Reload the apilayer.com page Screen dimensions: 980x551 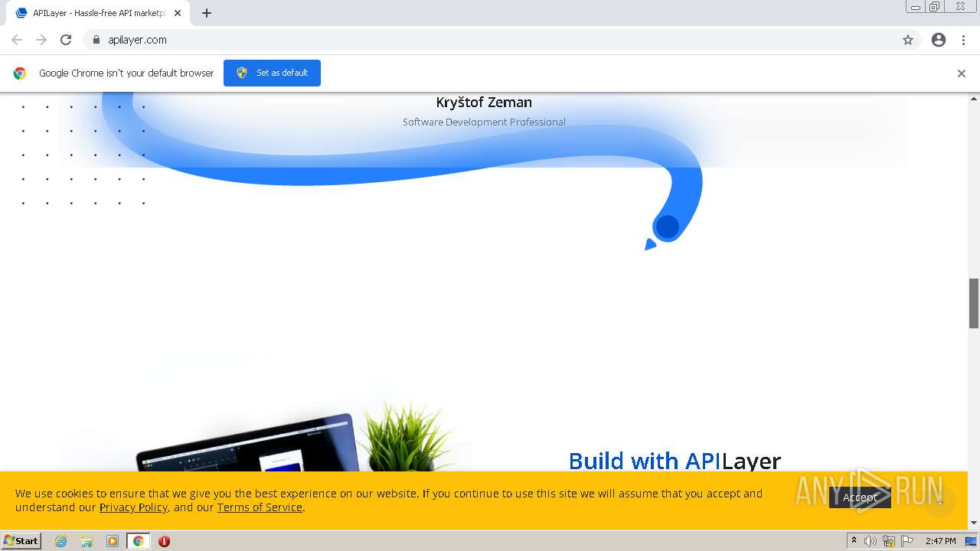tap(66, 40)
